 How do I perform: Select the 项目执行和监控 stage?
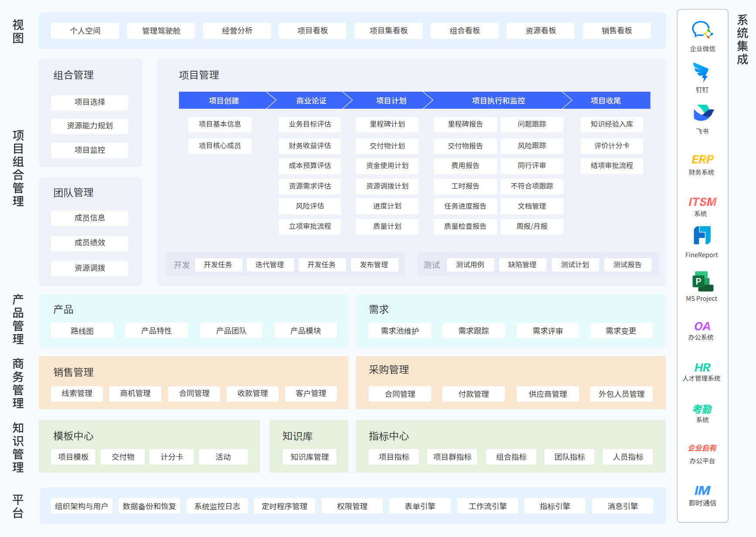pyautogui.click(x=498, y=100)
